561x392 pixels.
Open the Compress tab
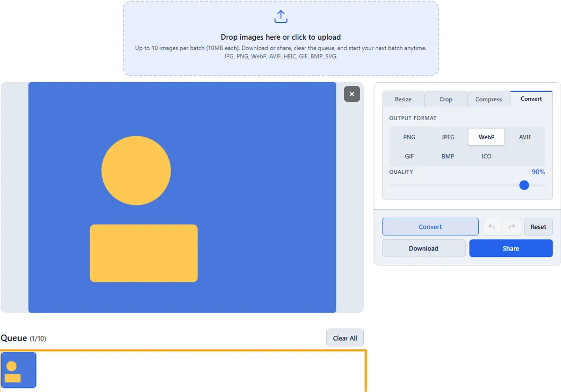[489, 99]
